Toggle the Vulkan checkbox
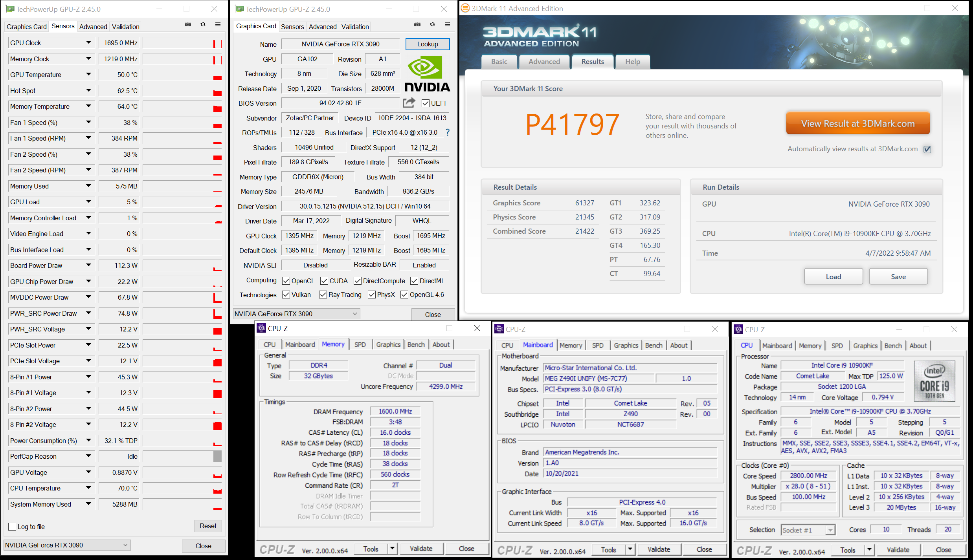This screenshot has height=560, width=973. [286, 295]
